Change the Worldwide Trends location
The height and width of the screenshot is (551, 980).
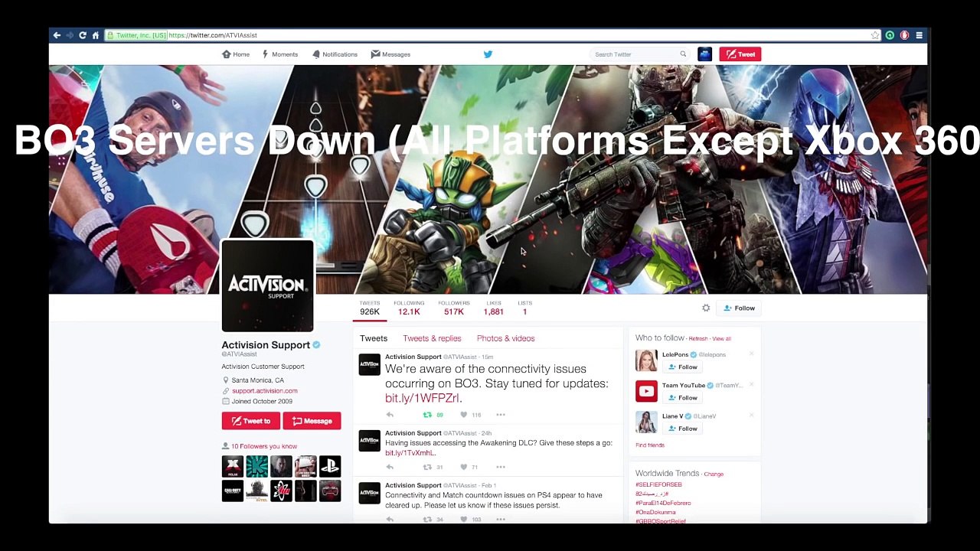click(714, 474)
